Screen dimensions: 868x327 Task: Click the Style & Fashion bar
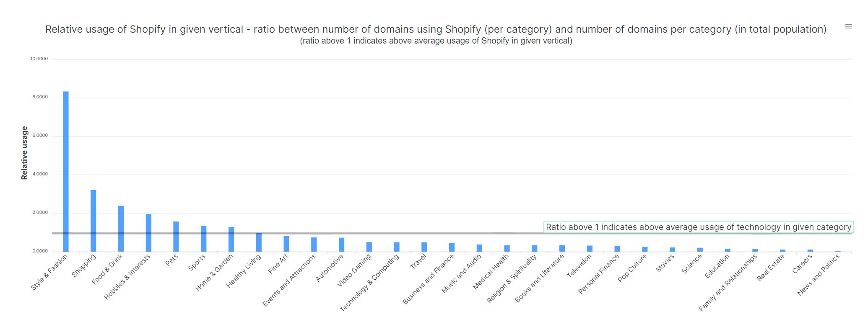[x=66, y=171]
